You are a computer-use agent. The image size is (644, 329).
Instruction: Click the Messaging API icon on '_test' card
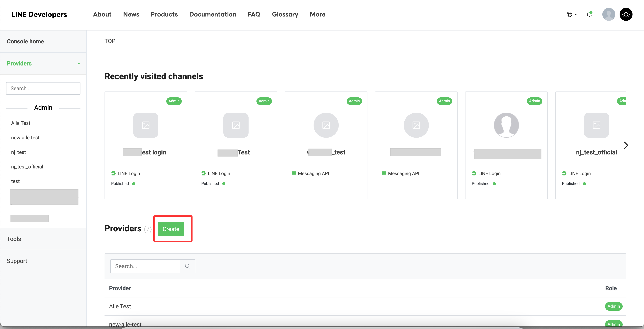click(x=293, y=173)
